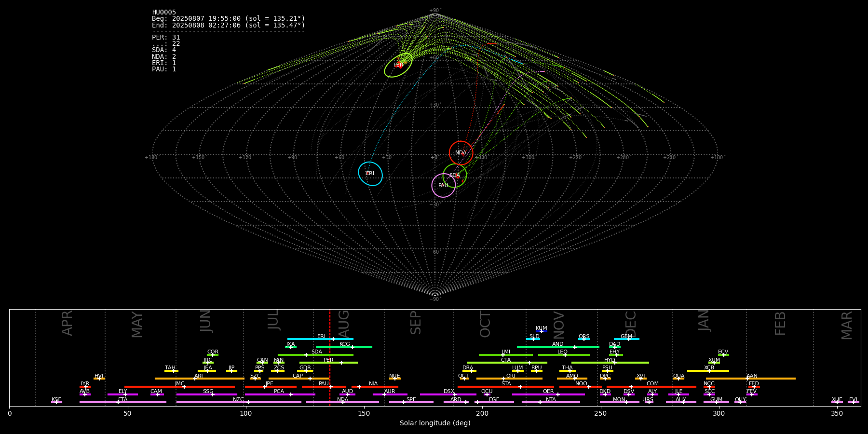Select the ORI shower bar in the timeline
Viewport: 868px width, 434px height.
pos(509,379)
